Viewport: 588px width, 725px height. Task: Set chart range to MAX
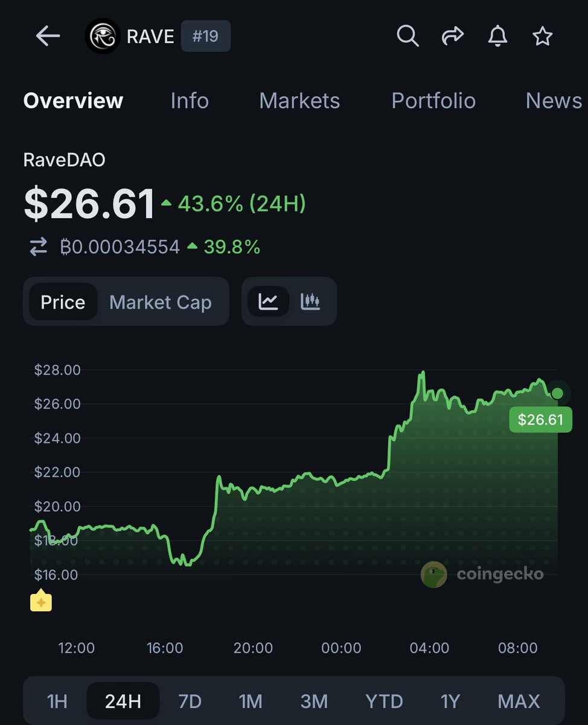tap(519, 701)
